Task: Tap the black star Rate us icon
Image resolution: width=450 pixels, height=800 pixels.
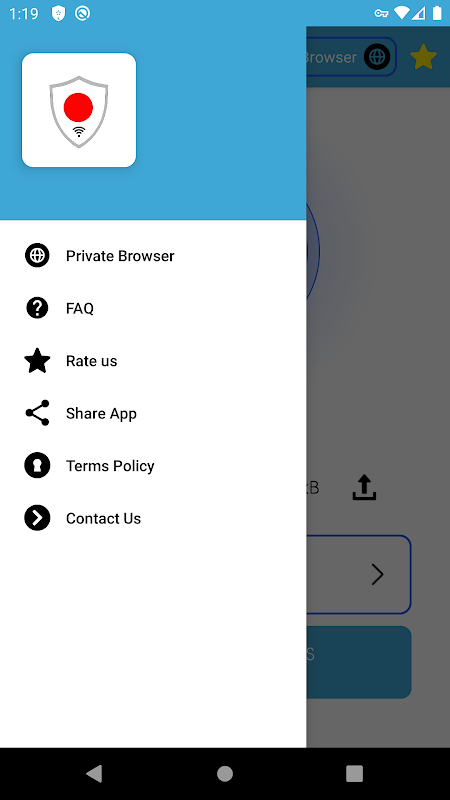Action: (37, 361)
